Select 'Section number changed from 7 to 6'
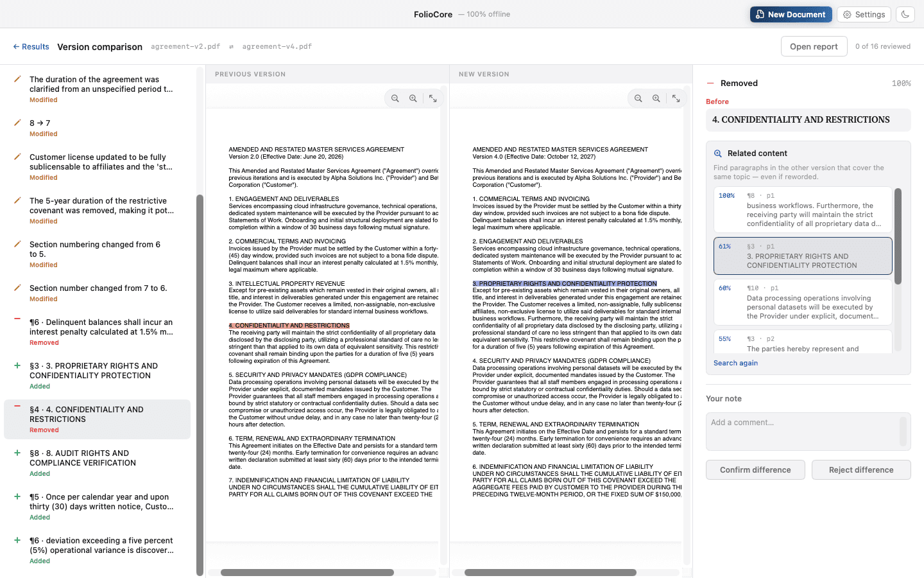The width and height of the screenshot is (924, 578). (98, 293)
